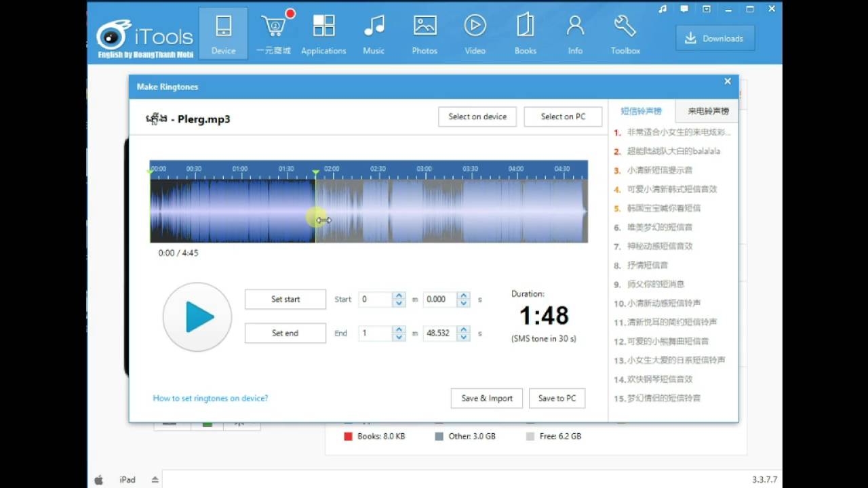Open the Books section icon
The height and width of the screenshot is (488, 868).
[x=525, y=26]
